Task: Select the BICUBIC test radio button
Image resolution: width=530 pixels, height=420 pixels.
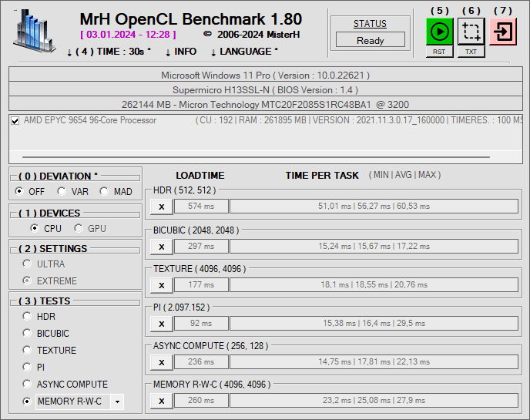Action: (x=27, y=333)
